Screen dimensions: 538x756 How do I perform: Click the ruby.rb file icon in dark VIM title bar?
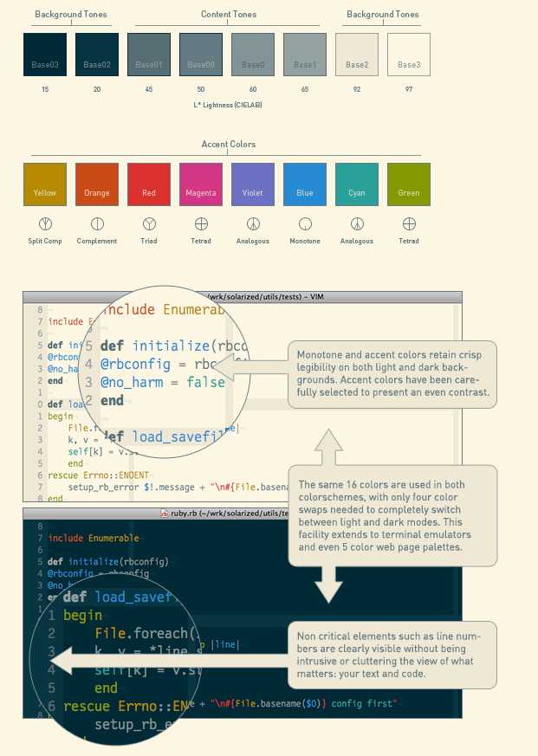point(165,514)
